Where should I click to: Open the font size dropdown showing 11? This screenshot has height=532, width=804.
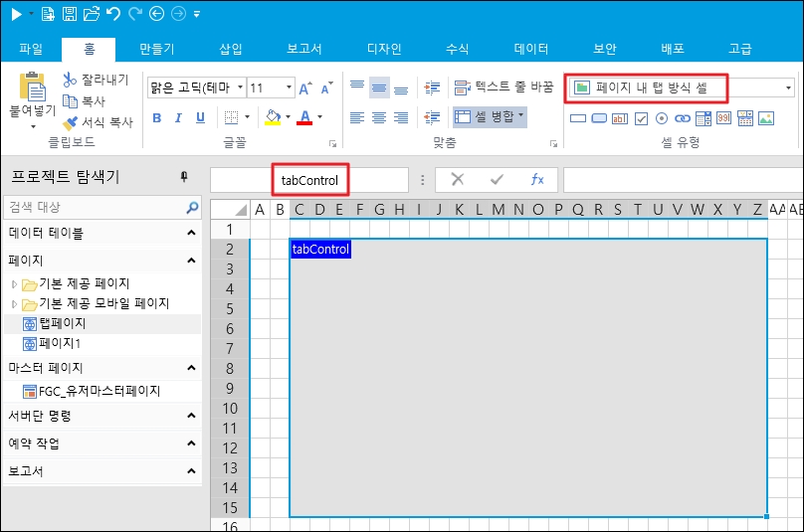[x=287, y=88]
